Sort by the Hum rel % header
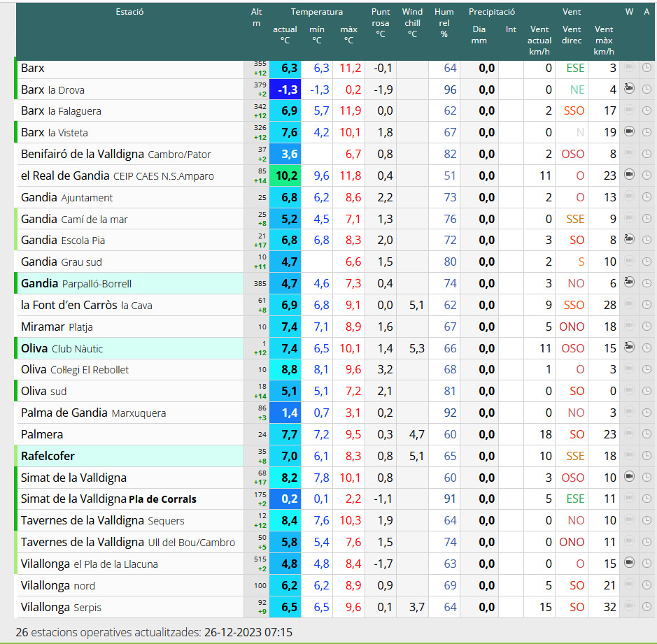Image resolution: width=657 pixels, height=644 pixels. click(444, 23)
